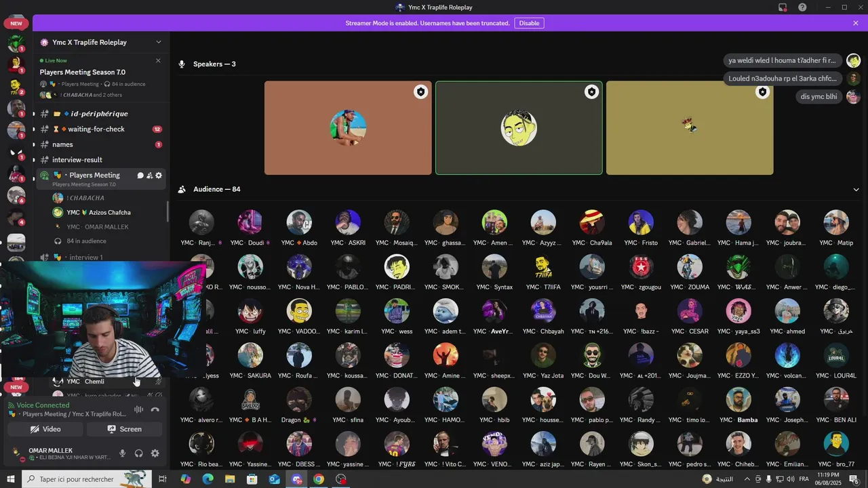868x488 pixels.
Task: Open the waiting-for-check channel
Action: coord(99,129)
